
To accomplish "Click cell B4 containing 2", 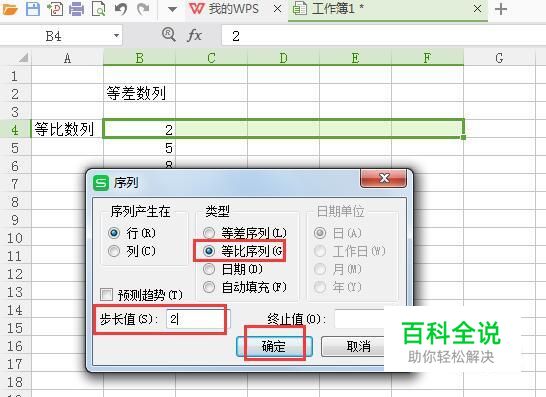I will pyautogui.click(x=139, y=129).
